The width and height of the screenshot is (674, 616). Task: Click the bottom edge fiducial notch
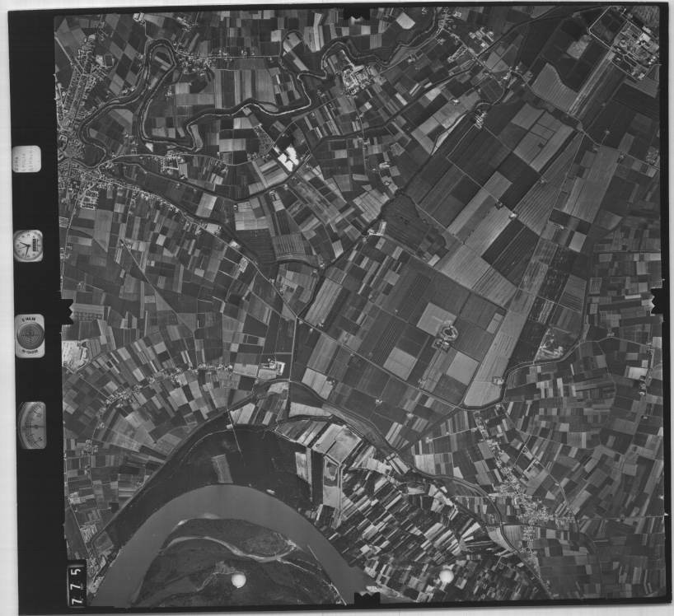(x=366, y=597)
